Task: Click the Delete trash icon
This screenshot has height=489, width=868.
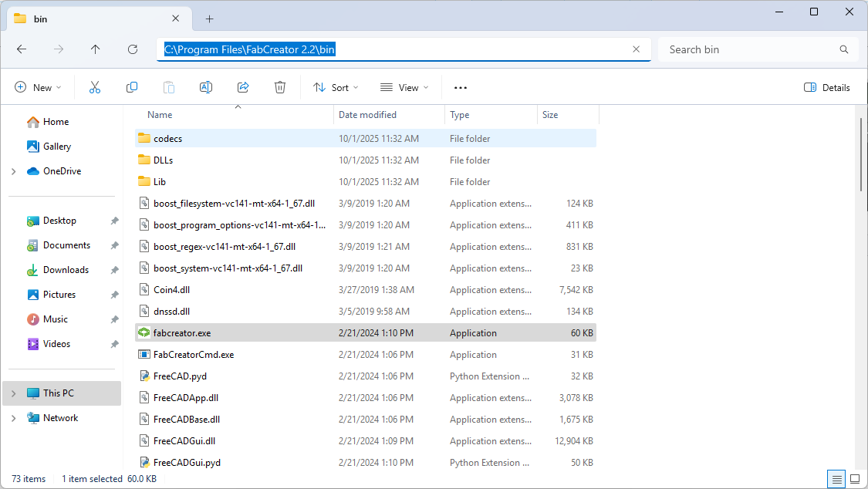Action: [280, 88]
